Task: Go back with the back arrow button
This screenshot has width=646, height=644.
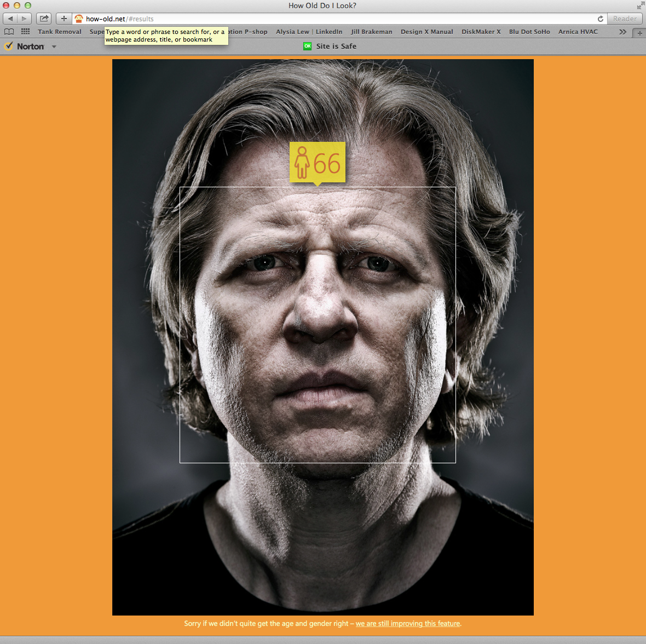Action: click(x=10, y=19)
